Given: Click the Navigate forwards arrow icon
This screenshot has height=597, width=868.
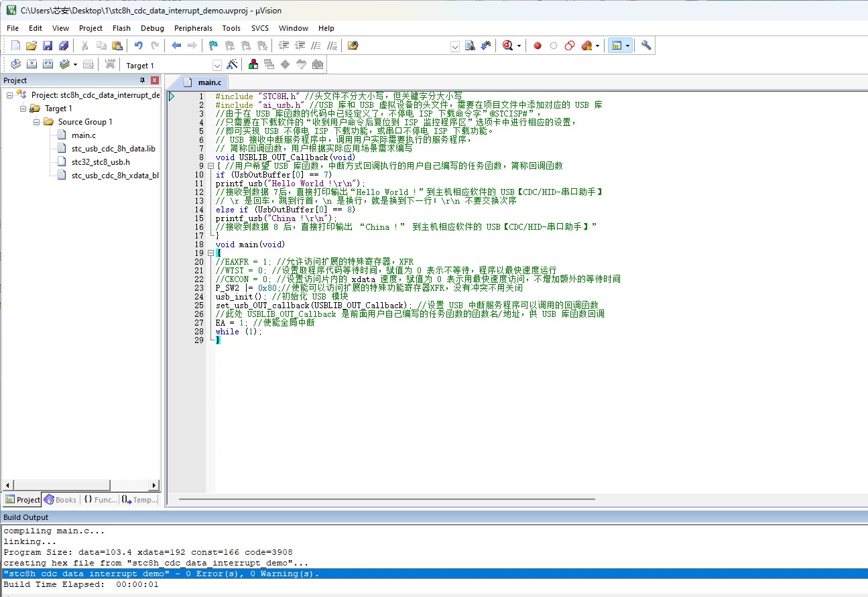Looking at the screenshot, I should pyautogui.click(x=192, y=46).
